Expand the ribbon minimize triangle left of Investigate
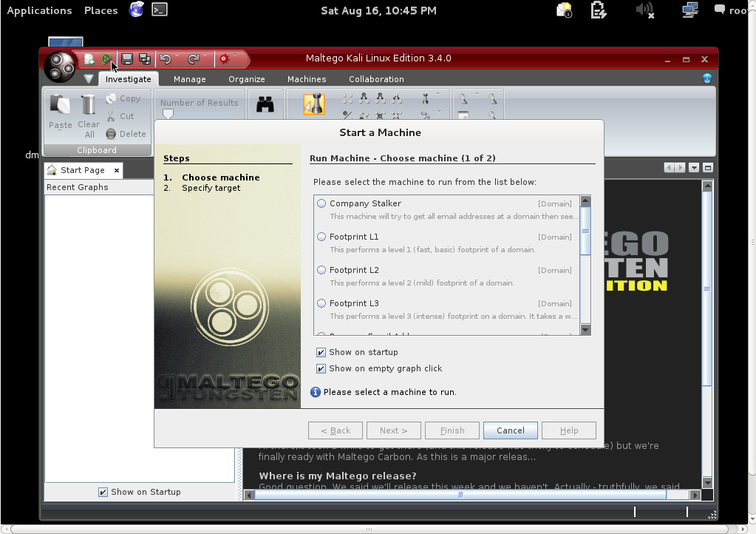Viewport: 756px width, 534px height. click(88, 78)
